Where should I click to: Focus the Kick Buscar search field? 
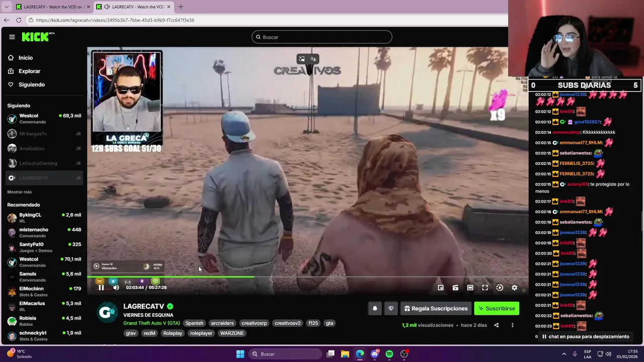322,37
